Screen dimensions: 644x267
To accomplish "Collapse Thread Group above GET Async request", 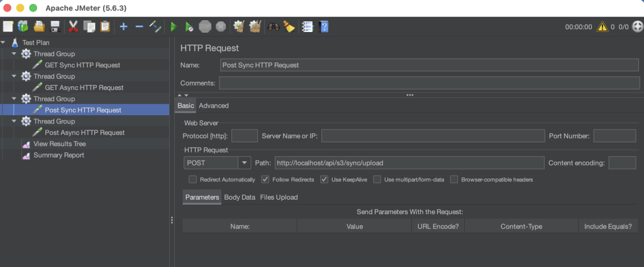I will click(x=14, y=76).
